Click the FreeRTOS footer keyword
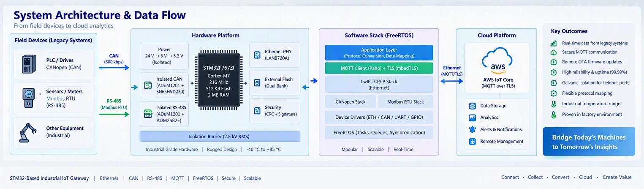This screenshot has height=189, width=644. (203, 178)
